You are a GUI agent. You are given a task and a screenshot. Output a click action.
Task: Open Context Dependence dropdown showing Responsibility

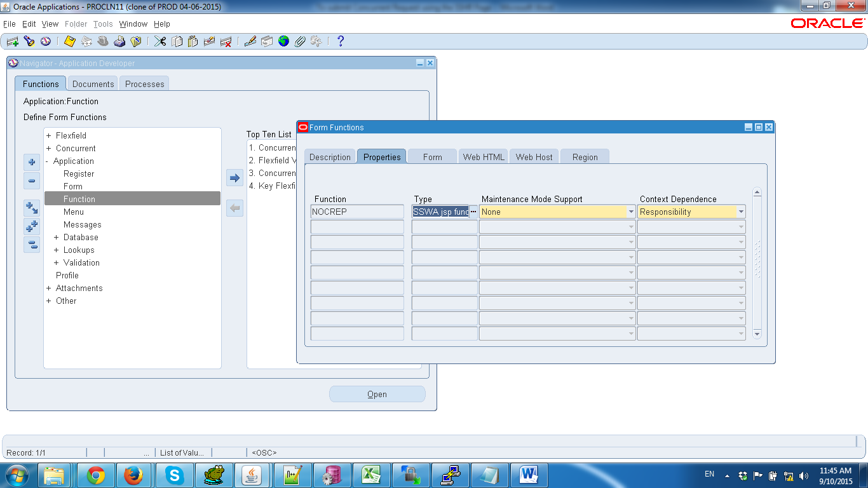coord(741,212)
